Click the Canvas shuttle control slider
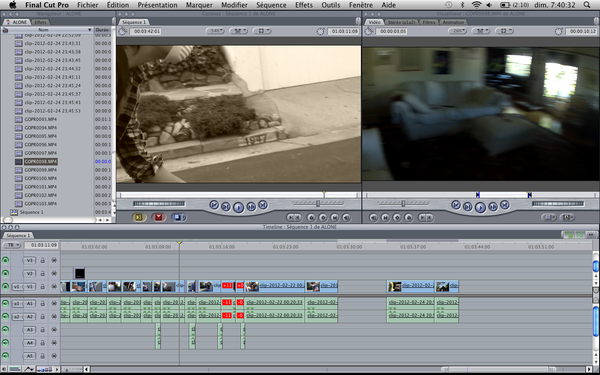The width and height of the screenshot is (600, 375). pyautogui.click(x=318, y=203)
